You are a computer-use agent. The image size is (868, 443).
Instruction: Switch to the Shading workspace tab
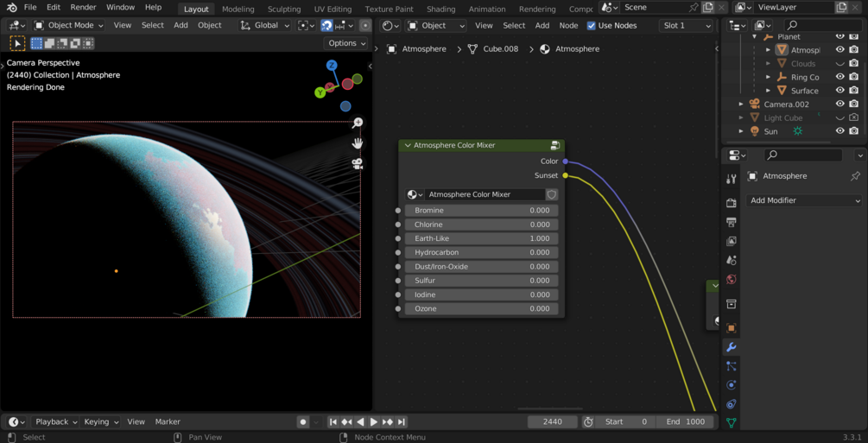[440, 9]
